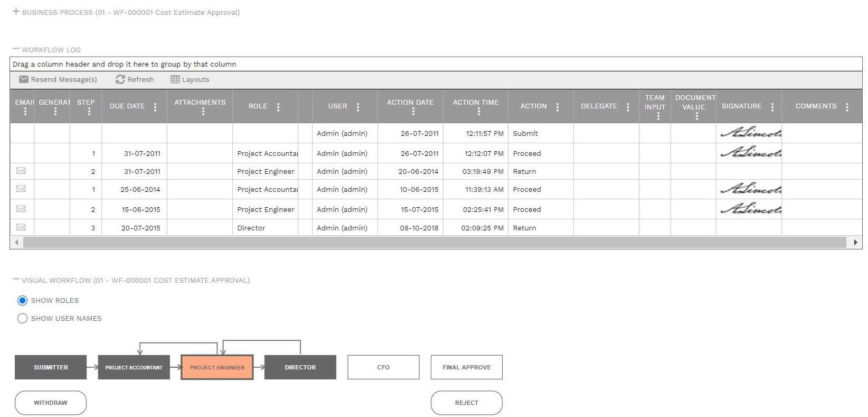Open the Email column menu dots
This screenshot has width=868, height=417.
[25, 112]
